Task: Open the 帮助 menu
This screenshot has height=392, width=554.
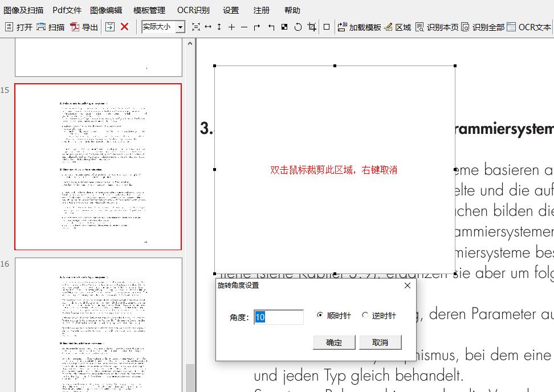Action: point(292,10)
